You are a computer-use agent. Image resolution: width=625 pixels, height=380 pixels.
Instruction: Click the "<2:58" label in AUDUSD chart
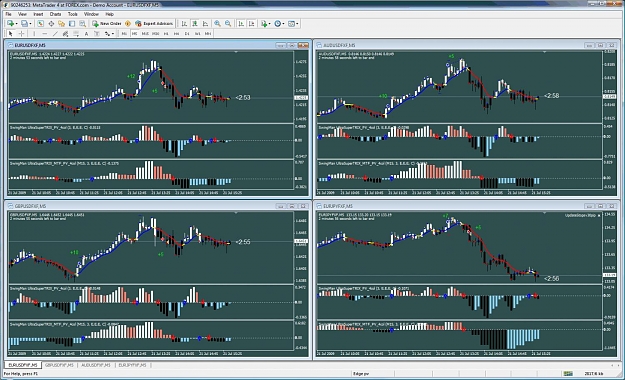point(551,95)
